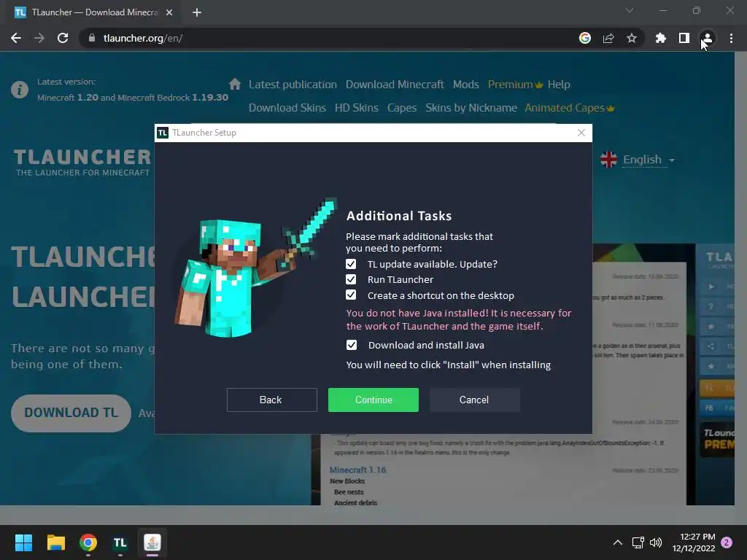Image resolution: width=747 pixels, height=560 pixels.
Task: Click the home icon in site navigation
Action: (x=235, y=85)
